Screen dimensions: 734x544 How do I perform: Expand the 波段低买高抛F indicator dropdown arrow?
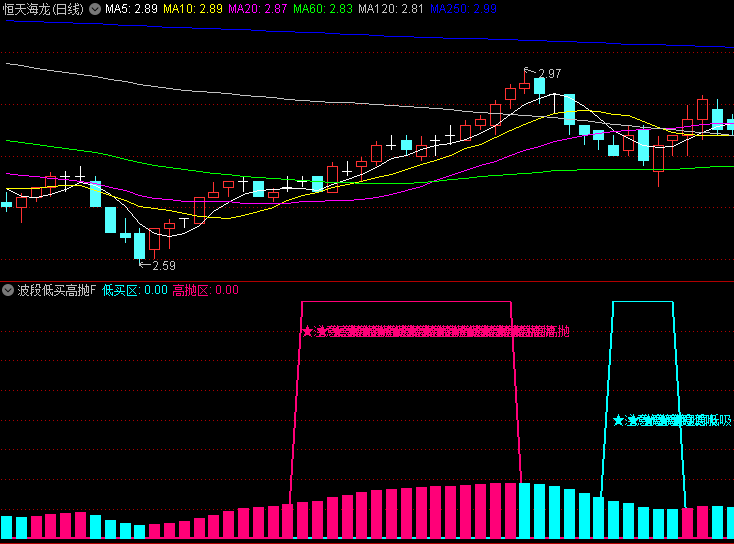(7, 290)
